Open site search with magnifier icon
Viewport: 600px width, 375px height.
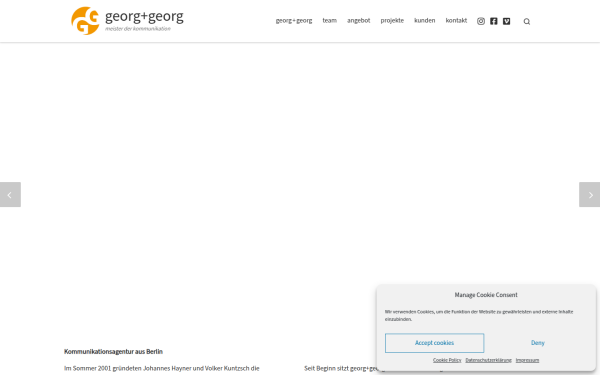point(527,21)
